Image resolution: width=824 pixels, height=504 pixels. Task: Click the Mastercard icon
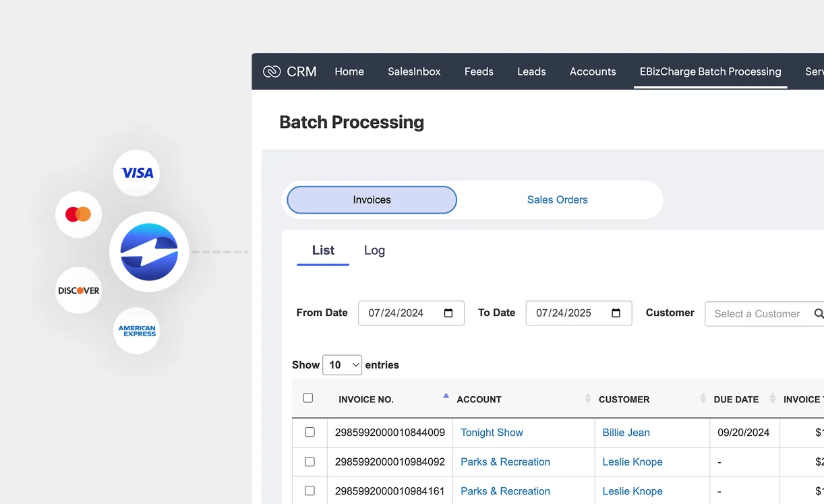(x=78, y=215)
